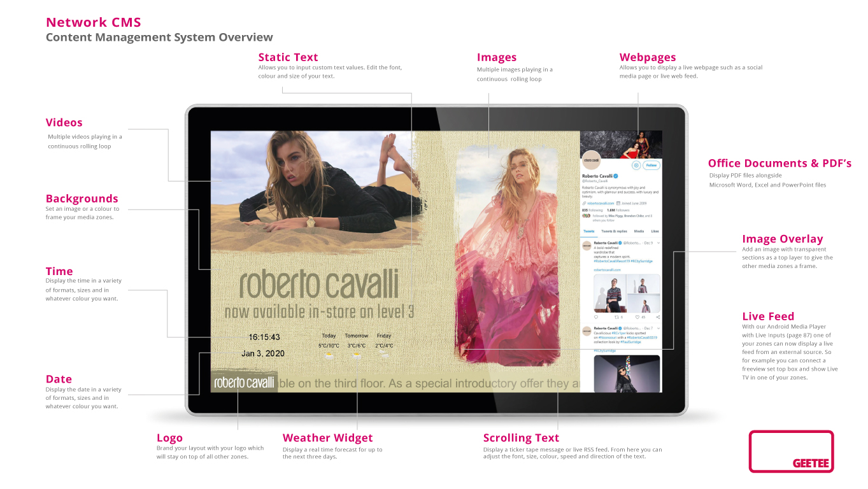Click the magenta 'Time' heading
Viewport: 868px width, 489px height.
click(59, 271)
